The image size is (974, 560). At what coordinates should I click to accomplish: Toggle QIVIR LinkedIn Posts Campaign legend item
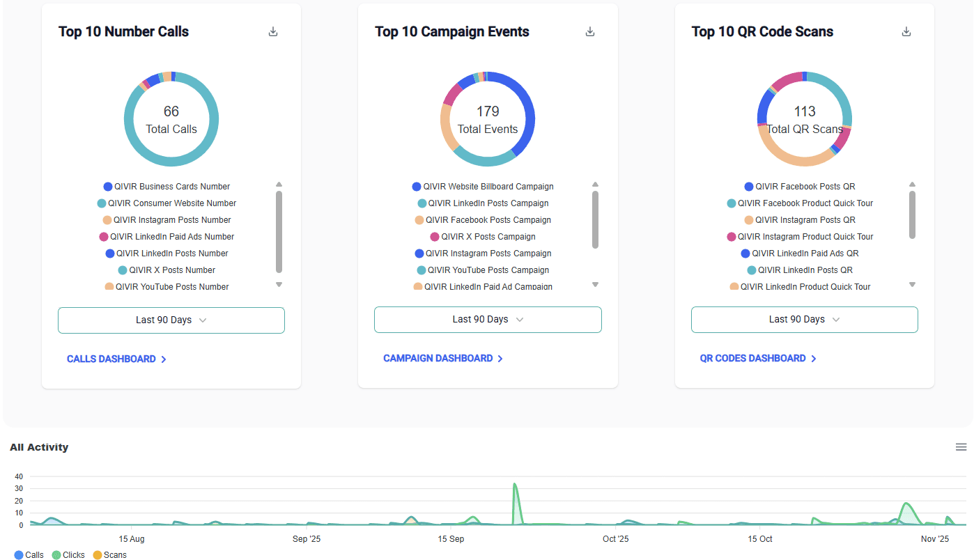(x=483, y=203)
